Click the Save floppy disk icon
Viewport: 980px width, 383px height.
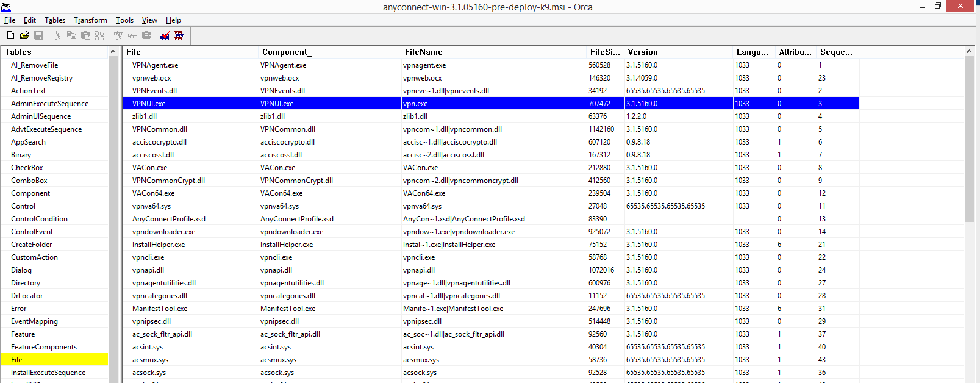point(38,36)
